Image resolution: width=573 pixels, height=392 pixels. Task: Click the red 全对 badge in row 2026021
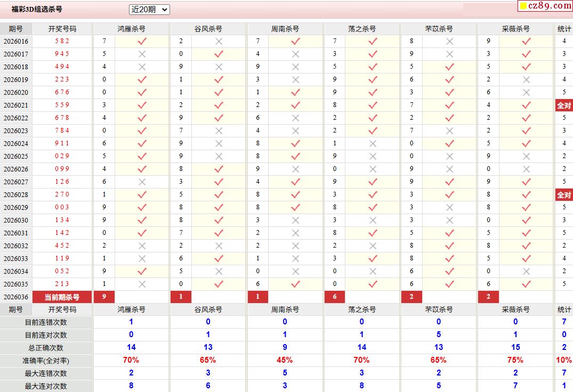point(564,105)
